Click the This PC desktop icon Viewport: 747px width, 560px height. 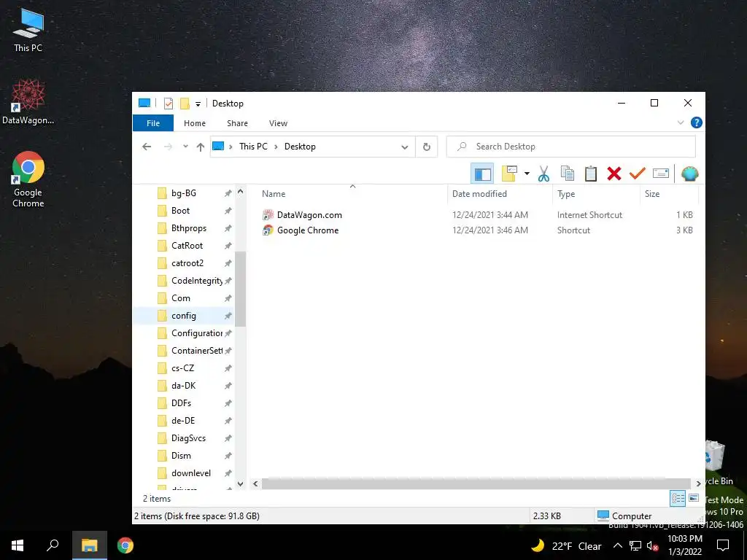28,31
